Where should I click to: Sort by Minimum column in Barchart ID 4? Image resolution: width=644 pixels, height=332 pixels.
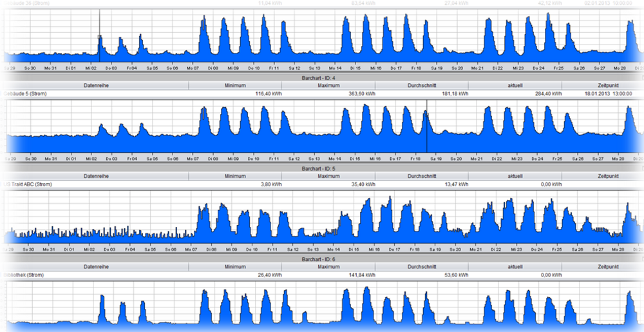235,86
